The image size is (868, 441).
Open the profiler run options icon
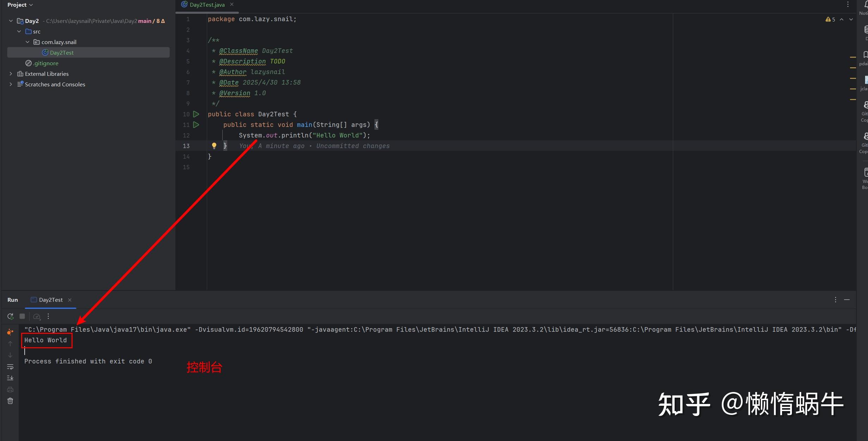[37, 316]
